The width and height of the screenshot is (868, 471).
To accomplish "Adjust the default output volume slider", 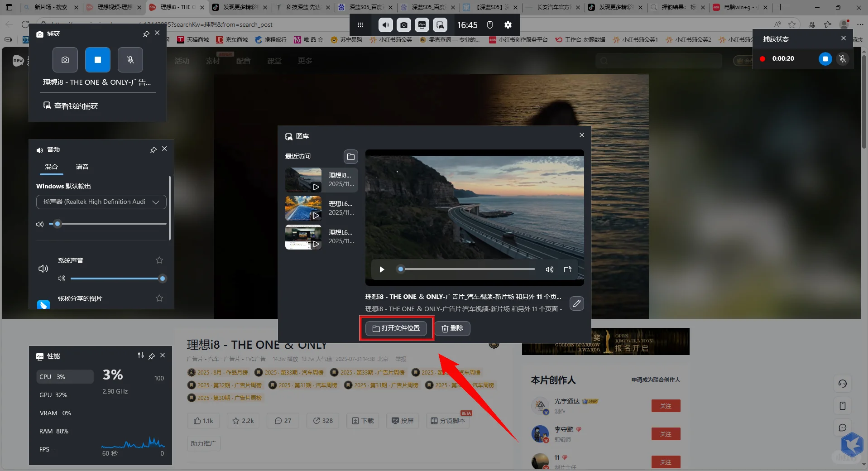I will point(108,224).
